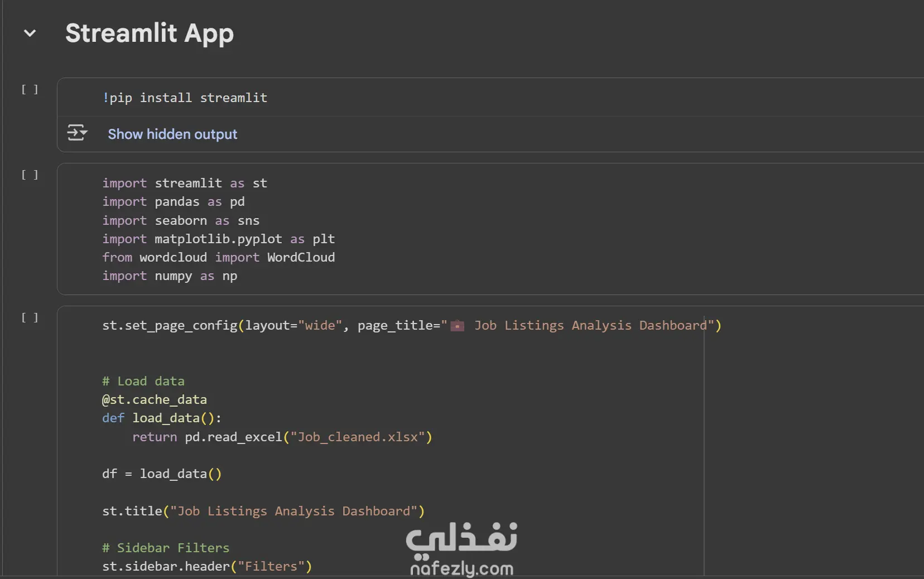Click the # Sidebar Filters comment
Image resolution: width=924 pixels, height=579 pixels.
[x=166, y=548]
